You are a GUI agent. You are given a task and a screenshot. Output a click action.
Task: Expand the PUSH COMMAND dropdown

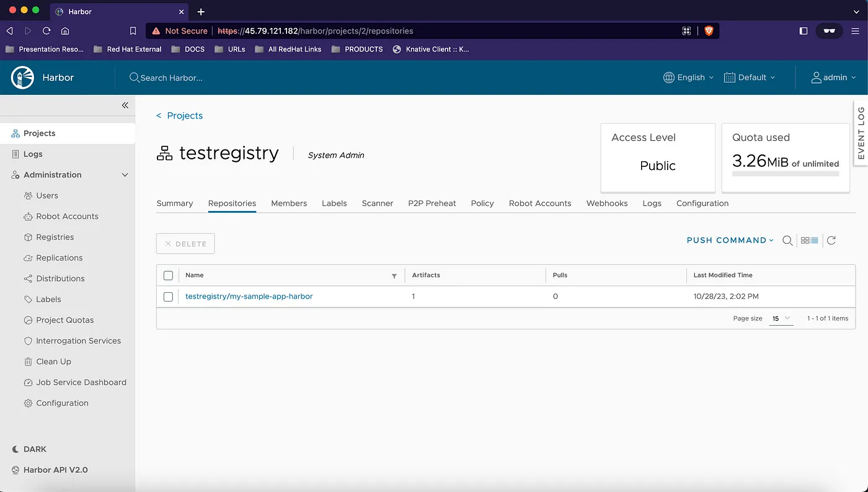pyautogui.click(x=730, y=241)
